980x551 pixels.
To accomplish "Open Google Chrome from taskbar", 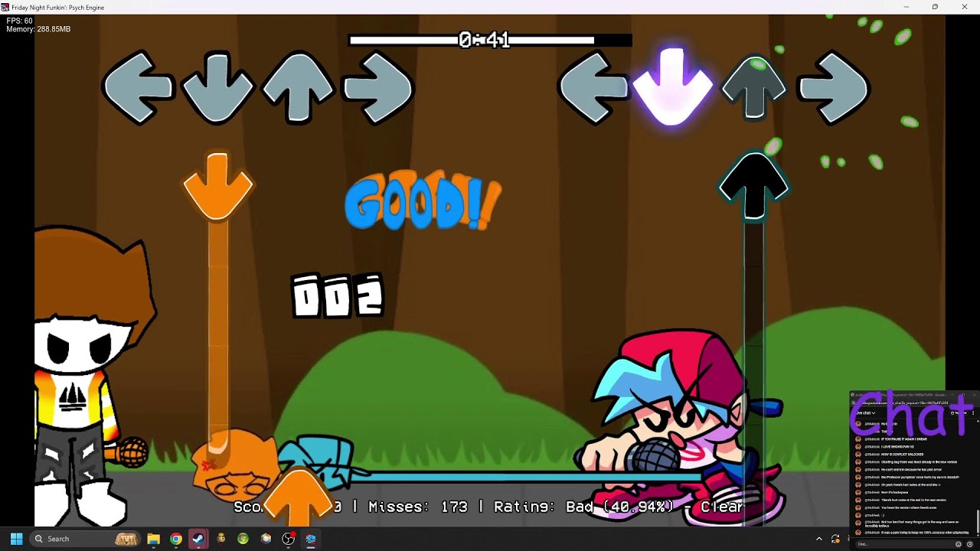I will (x=176, y=539).
